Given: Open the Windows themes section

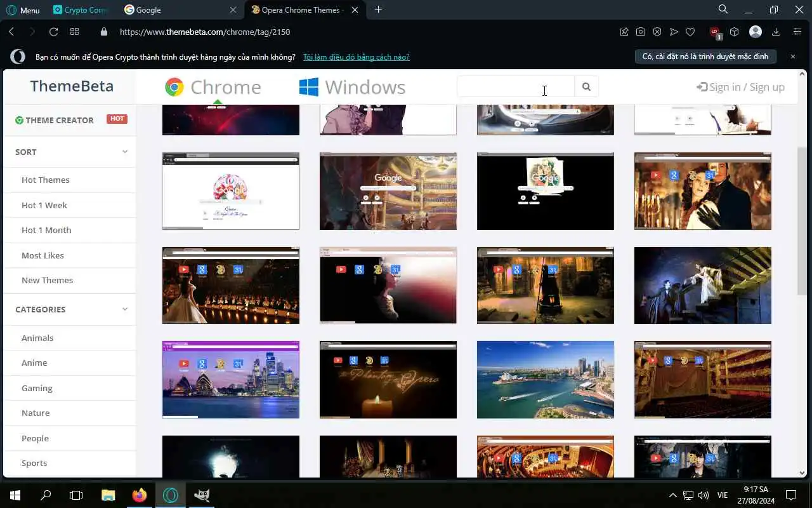Looking at the screenshot, I should pos(352,87).
